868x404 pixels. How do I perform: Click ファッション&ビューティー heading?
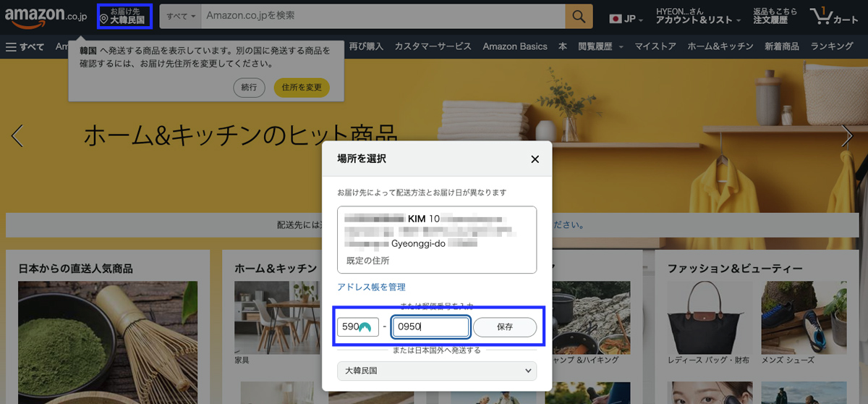click(x=734, y=269)
